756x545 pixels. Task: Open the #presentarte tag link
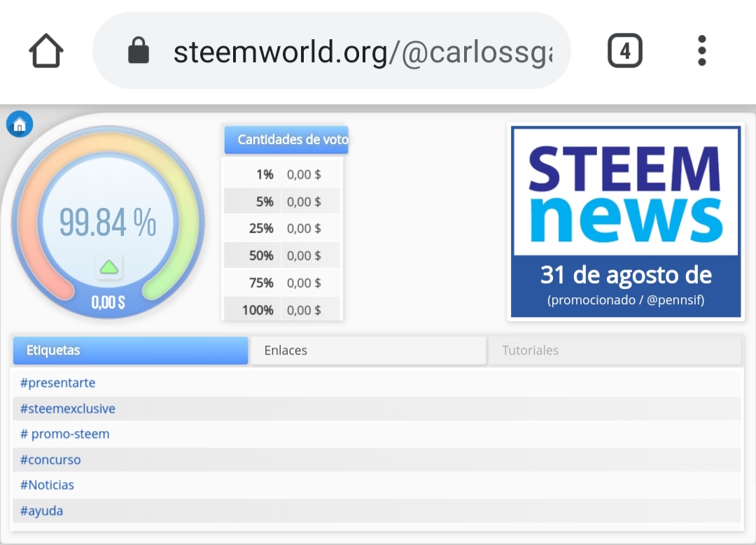pyautogui.click(x=58, y=383)
